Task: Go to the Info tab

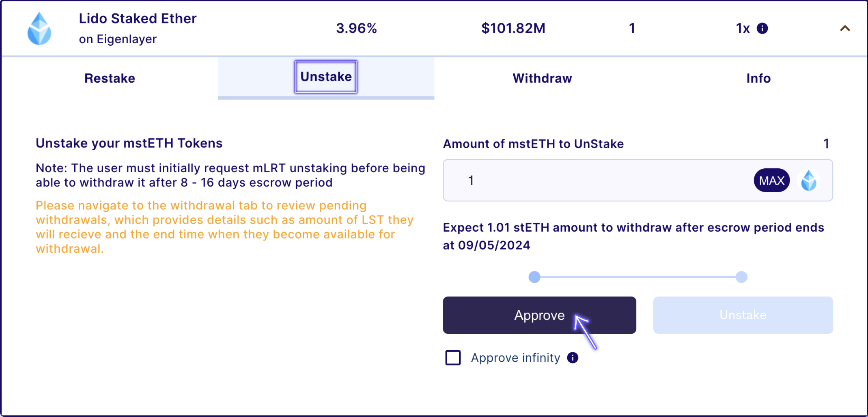Action: tap(758, 78)
